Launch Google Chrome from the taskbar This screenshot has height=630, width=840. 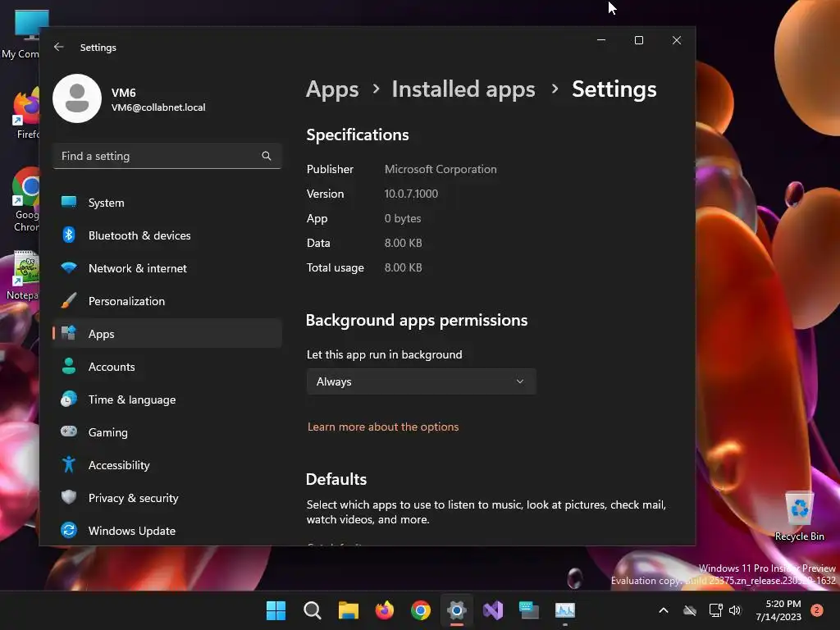point(421,610)
